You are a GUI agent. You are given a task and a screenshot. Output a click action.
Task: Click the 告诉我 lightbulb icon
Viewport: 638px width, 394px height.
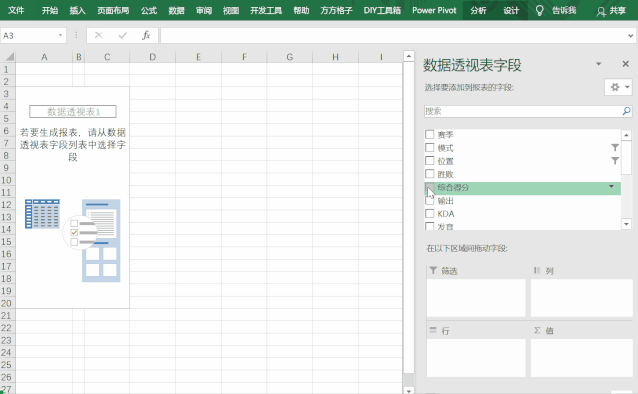540,11
